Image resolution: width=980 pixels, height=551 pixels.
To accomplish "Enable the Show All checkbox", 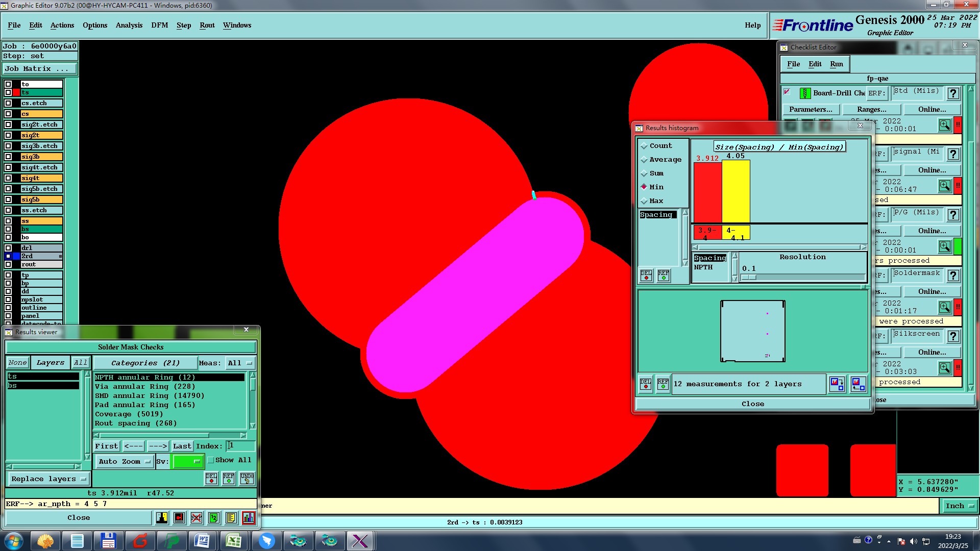I will pos(211,460).
